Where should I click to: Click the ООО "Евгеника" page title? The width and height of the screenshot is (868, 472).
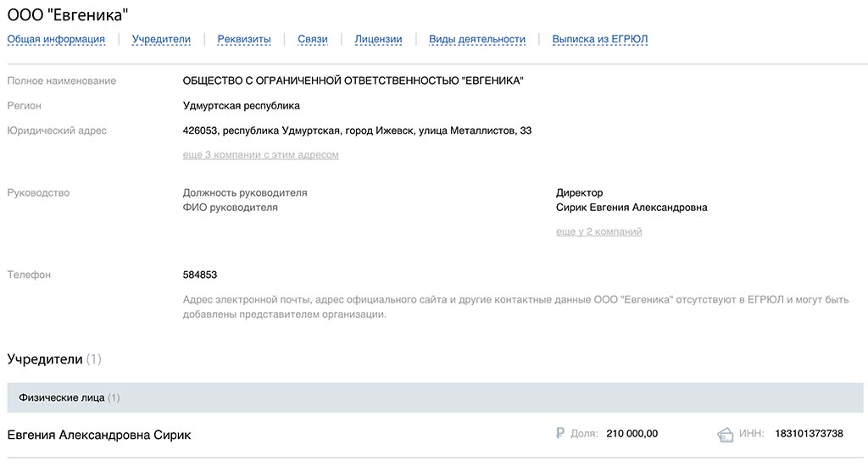coord(68,15)
